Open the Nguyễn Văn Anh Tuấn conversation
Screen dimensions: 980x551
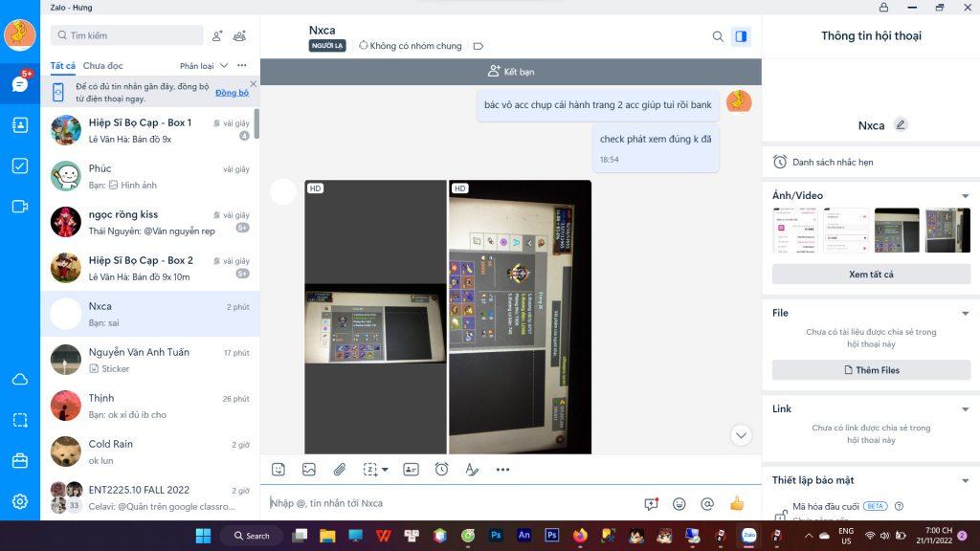tap(150, 360)
